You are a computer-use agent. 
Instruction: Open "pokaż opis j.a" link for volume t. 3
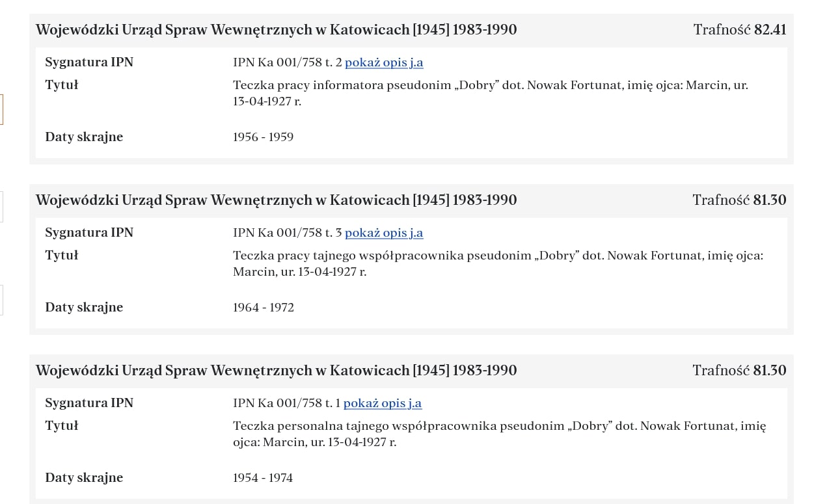point(384,233)
